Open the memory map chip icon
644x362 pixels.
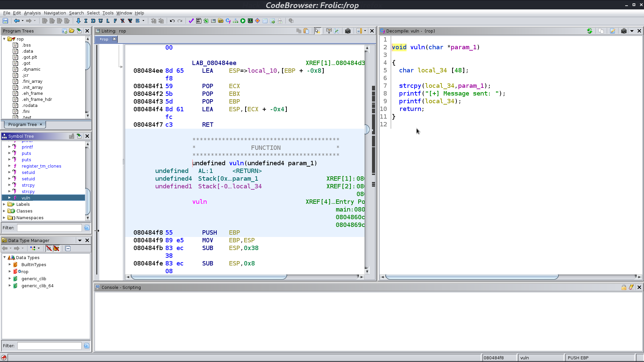(250, 21)
